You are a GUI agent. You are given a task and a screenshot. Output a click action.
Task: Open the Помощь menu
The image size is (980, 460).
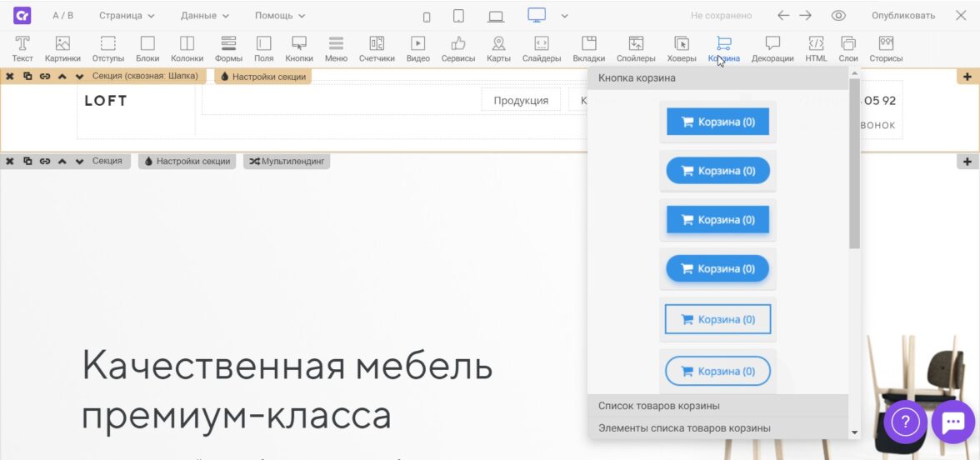click(279, 16)
